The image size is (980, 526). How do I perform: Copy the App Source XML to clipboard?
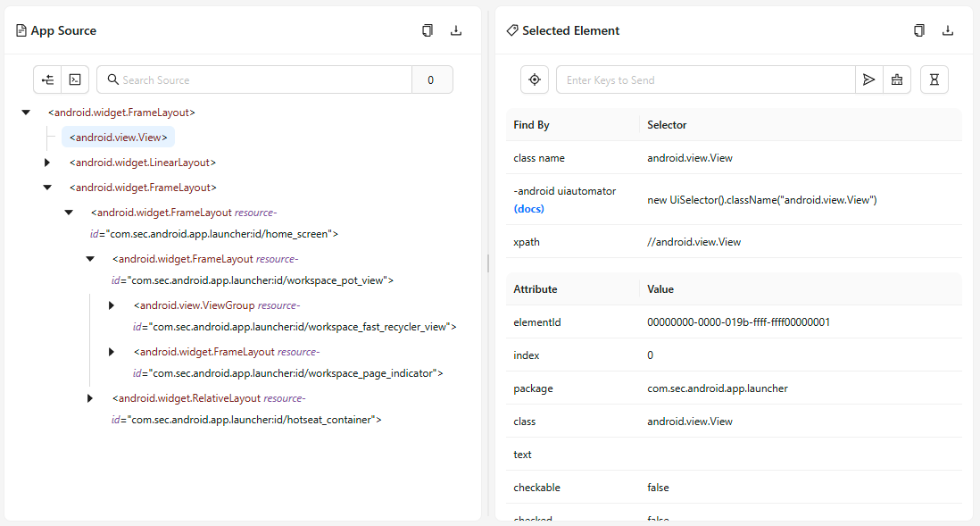(x=428, y=30)
